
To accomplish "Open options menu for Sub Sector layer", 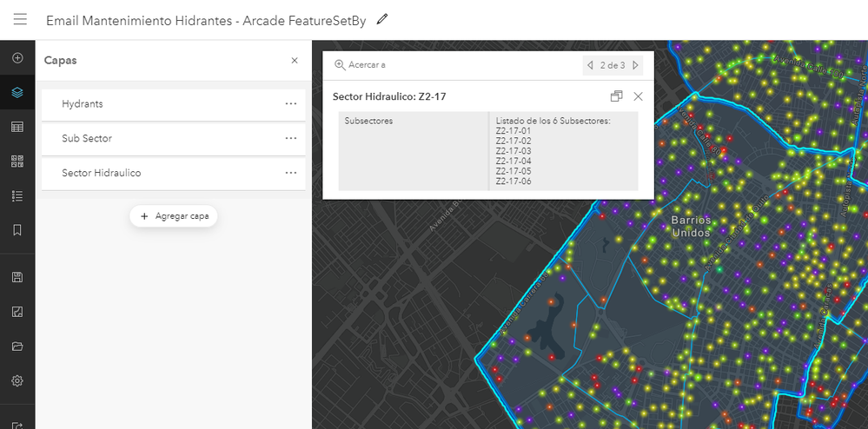I will pyautogui.click(x=290, y=138).
